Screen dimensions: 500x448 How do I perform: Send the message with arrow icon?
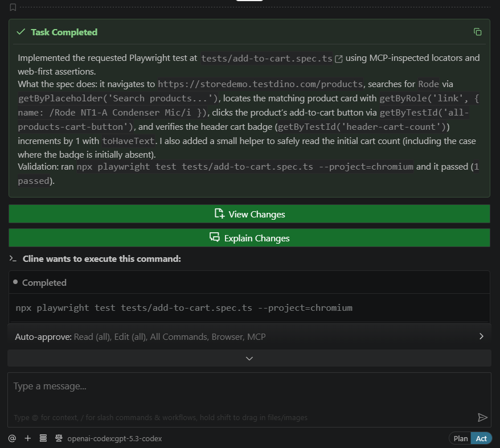[x=482, y=417]
